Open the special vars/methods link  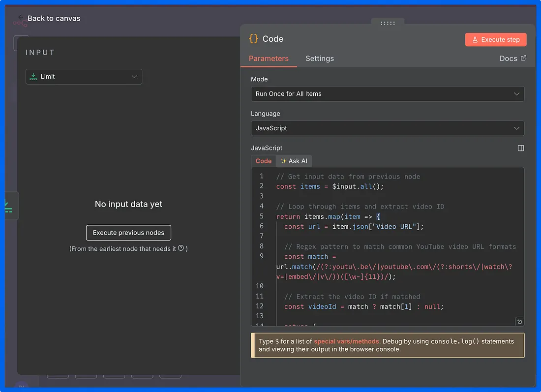coord(346,341)
